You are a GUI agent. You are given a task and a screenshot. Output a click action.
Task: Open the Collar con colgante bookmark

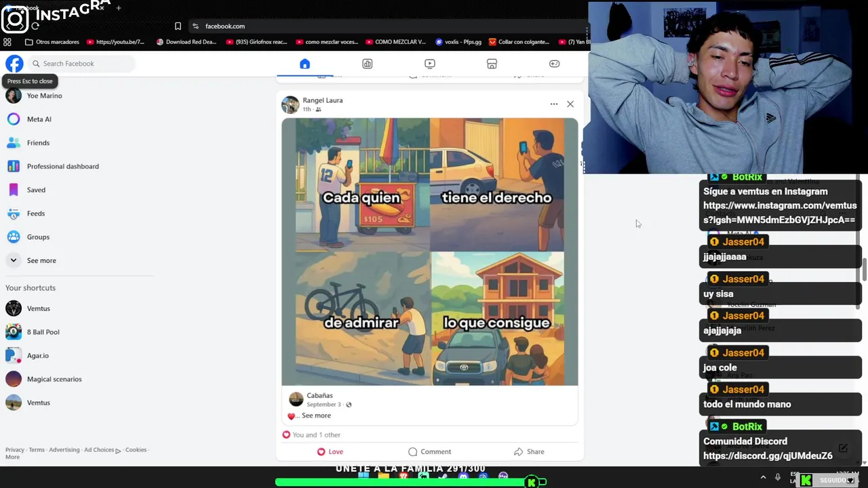[x=519, y=42]
